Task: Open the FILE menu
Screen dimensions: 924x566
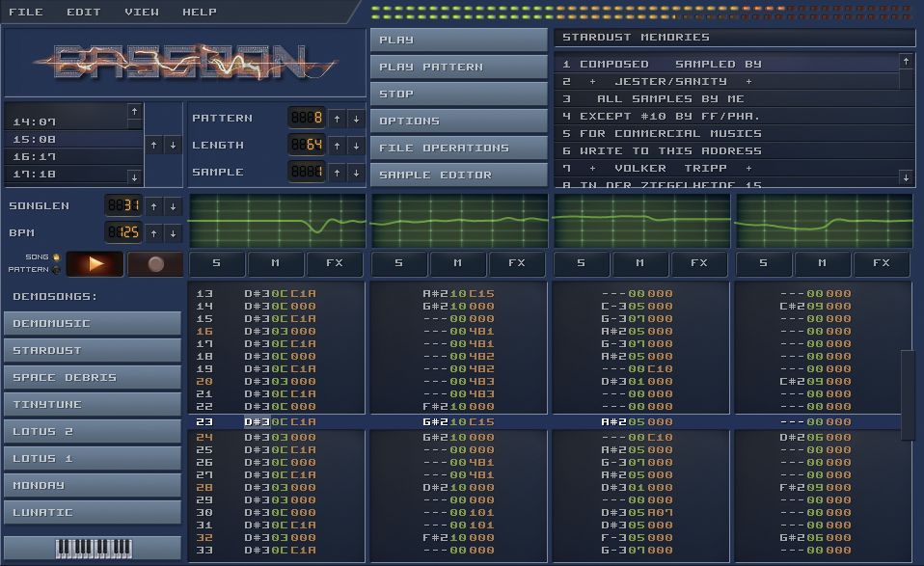Action: pos(26,12)
